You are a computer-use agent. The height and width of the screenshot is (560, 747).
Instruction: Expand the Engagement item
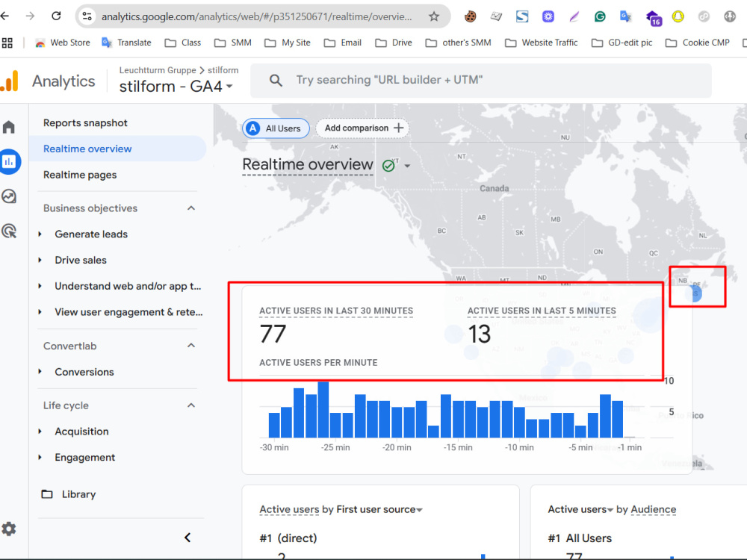pyautogui.click(x=40, y=457)
